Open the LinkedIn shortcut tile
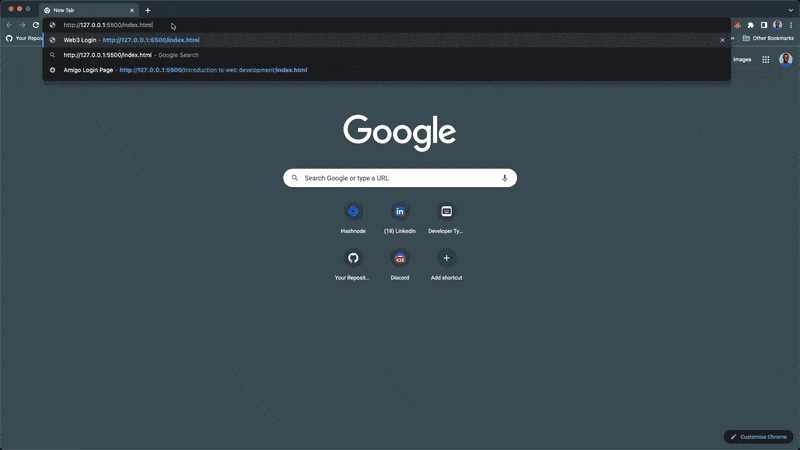800x450 pixels. (400, 212)
